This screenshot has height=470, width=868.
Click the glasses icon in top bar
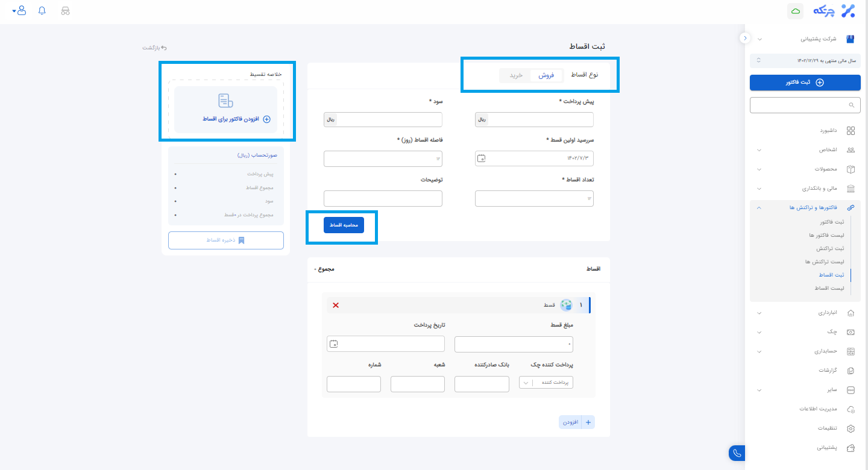[x=66, y=11]
